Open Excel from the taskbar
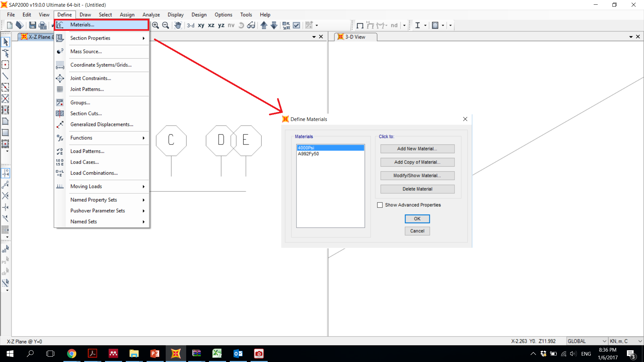This screenshot has width=644, height=362. [x=217, y=354]
